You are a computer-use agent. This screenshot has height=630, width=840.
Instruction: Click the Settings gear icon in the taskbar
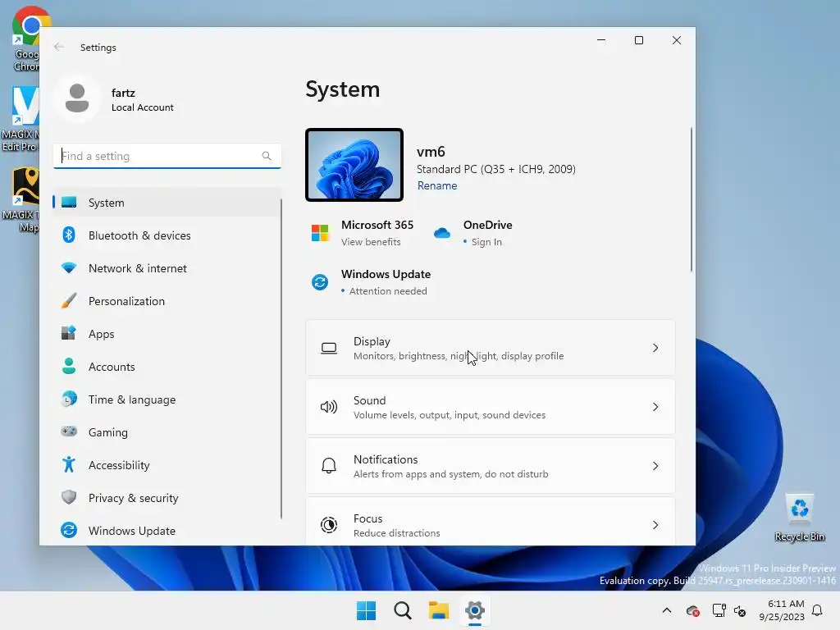click(x=475, y=610)
